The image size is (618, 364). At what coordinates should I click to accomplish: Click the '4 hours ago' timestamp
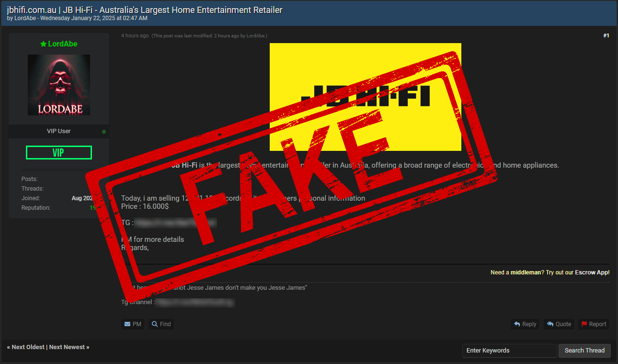(x=135, y=35)
